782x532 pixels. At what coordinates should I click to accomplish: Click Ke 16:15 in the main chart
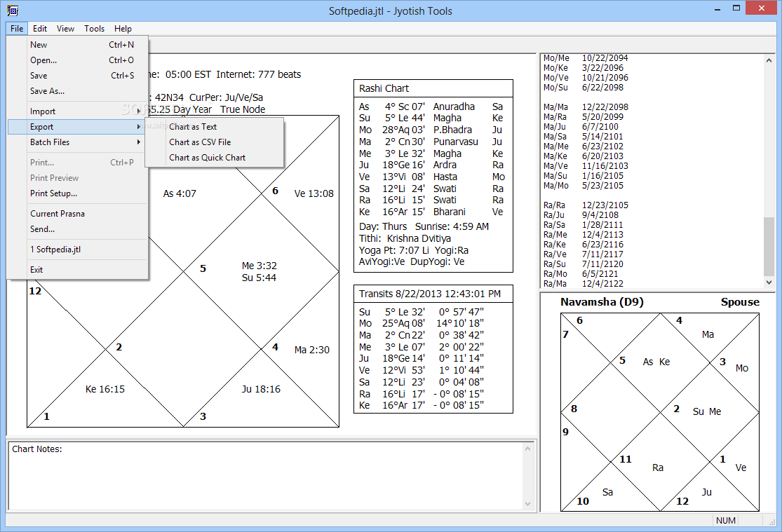coord(105,389)
